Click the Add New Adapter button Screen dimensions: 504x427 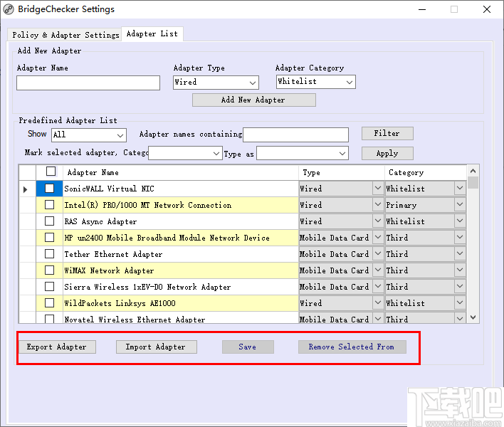[x=253, y=100]
